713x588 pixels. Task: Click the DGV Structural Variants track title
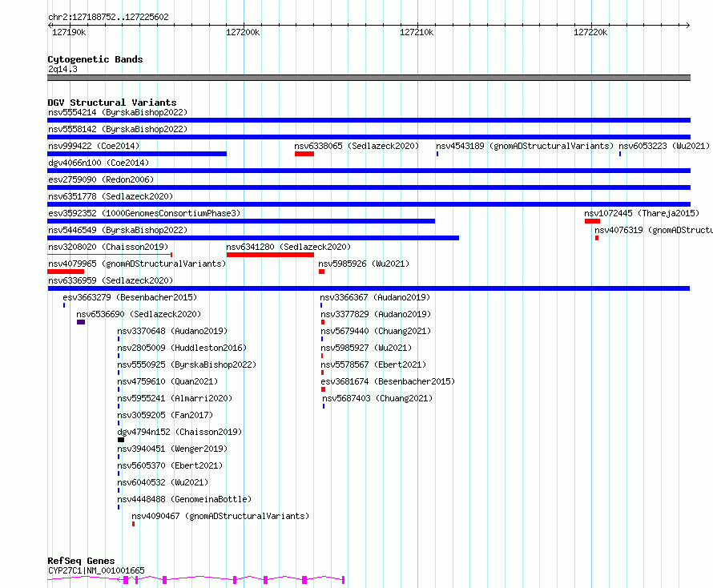(x=112, y=103)
